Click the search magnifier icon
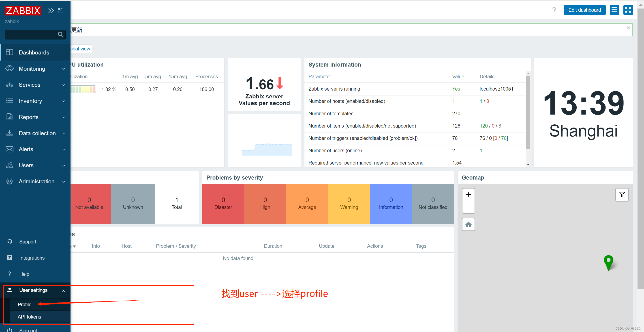Image resolution: width=644 pixels, height=332 pixels. click(x=60, y=35)
